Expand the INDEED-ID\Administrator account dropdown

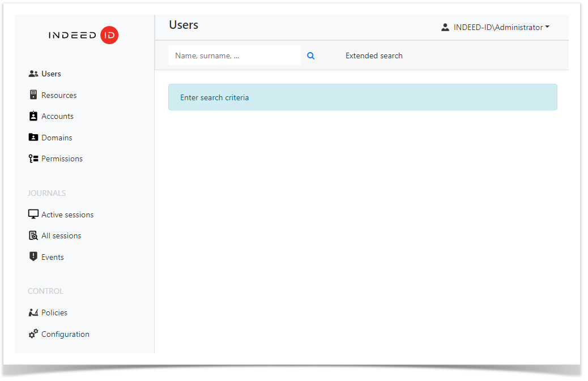pos(497,27)
